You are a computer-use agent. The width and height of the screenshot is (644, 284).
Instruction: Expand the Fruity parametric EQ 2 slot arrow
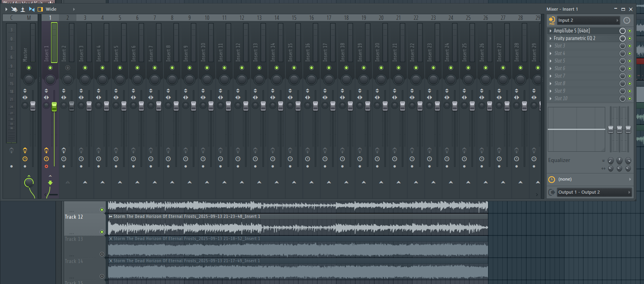pos(551,38)
